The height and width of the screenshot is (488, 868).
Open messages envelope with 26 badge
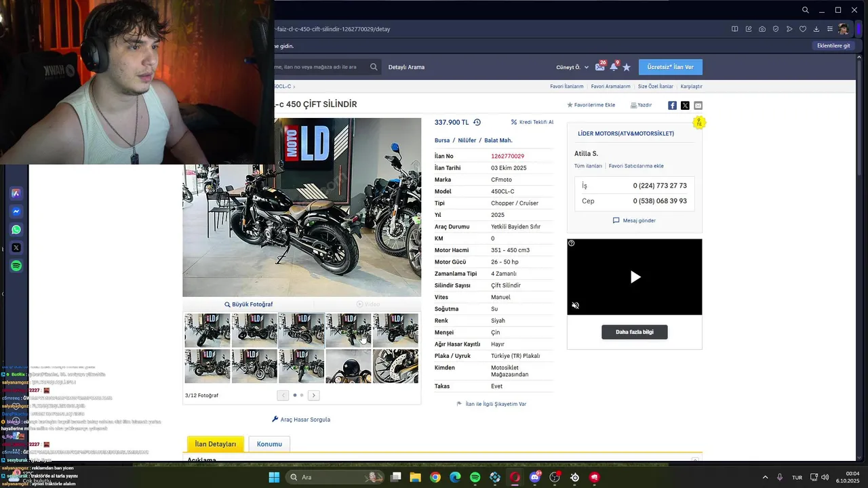(x=600, y=66)
